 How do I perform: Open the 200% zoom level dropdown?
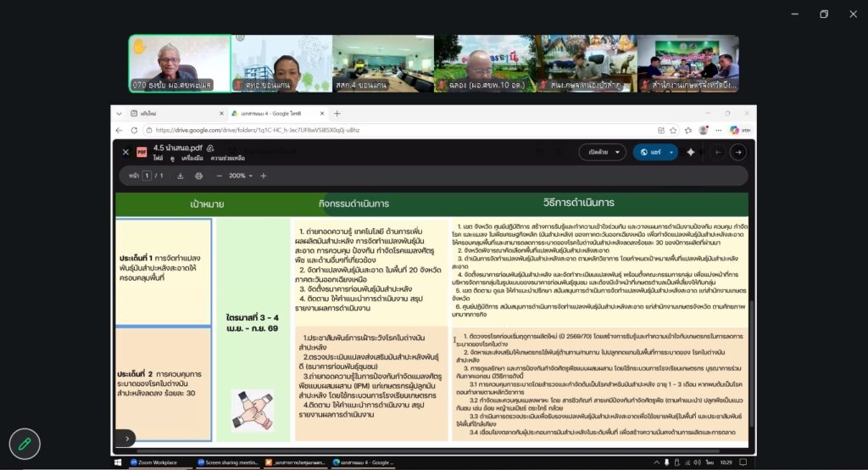(x=241, y=176)
